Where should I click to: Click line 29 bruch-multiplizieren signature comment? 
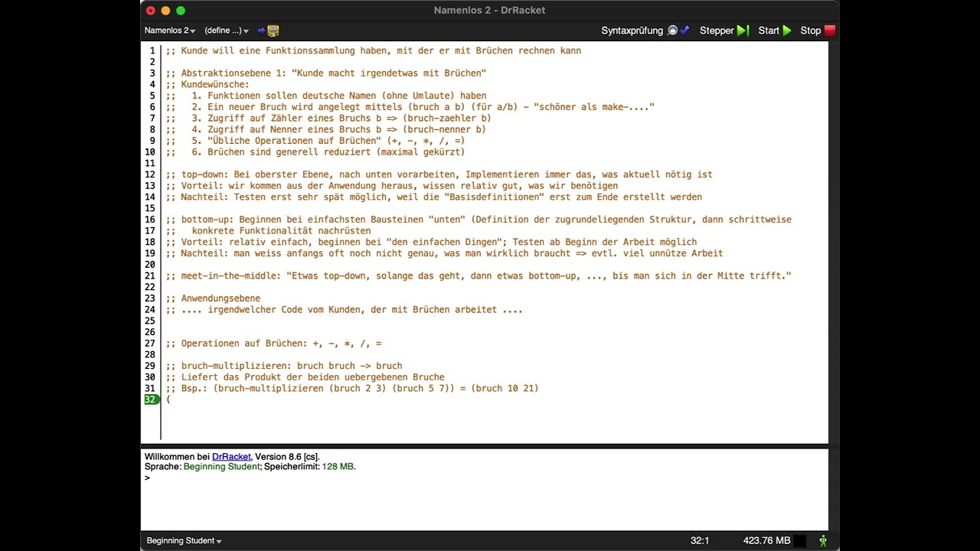[x=284, y=366]
